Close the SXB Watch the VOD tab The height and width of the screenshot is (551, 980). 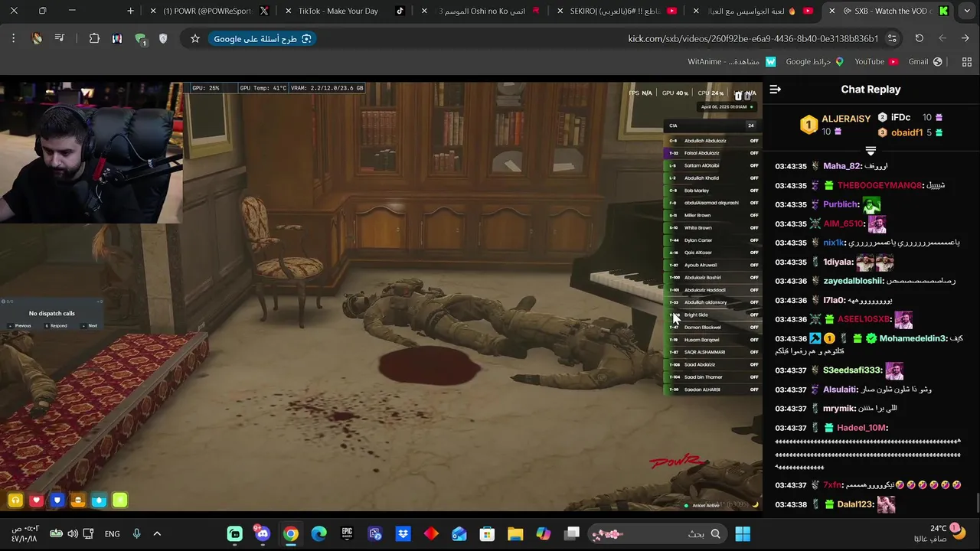pos(831,11)
